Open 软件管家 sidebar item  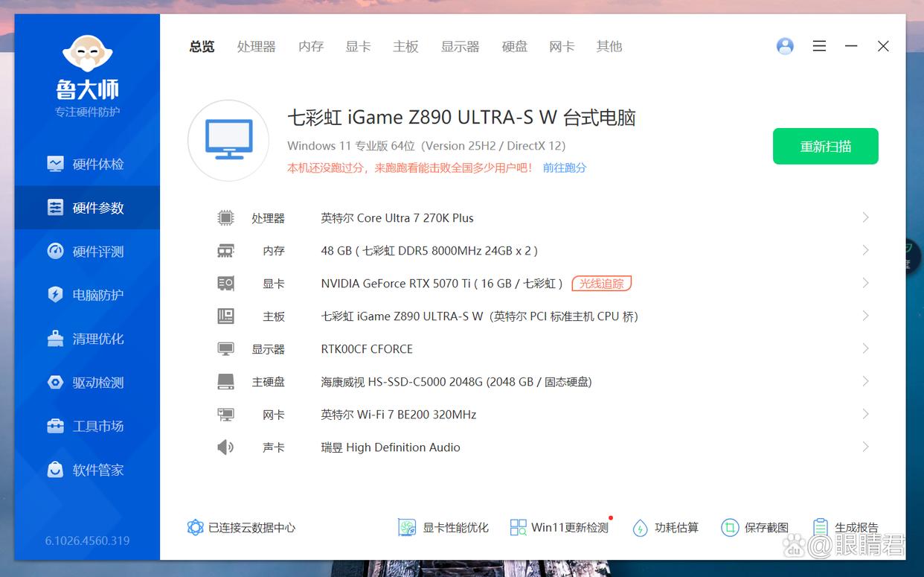click(87, 470)
